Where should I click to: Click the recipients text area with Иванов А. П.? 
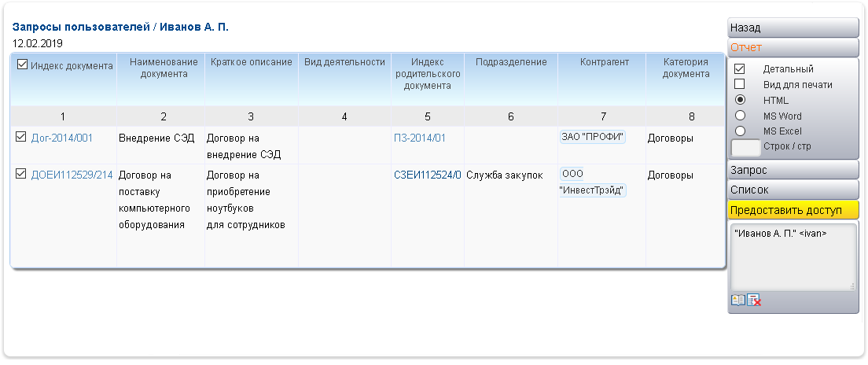pyautogui.click(x=793, y=256)
